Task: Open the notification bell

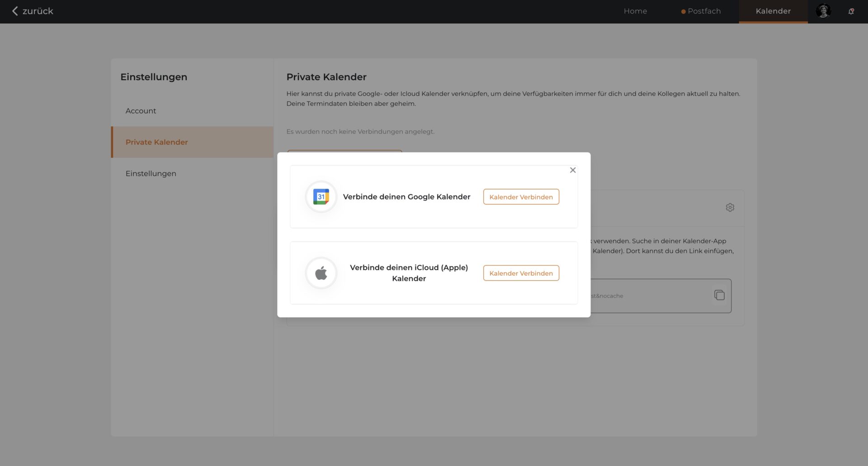Action: click(851, 11)
